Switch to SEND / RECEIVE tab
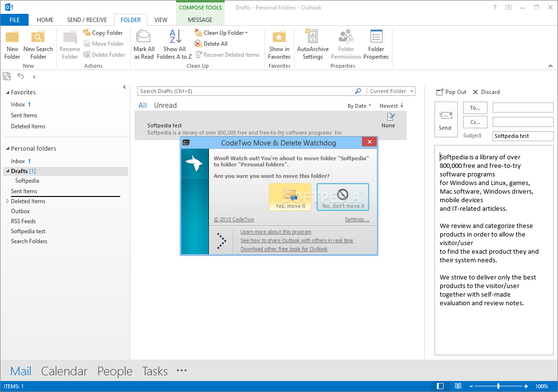The image size is (558, 392). 87,20
